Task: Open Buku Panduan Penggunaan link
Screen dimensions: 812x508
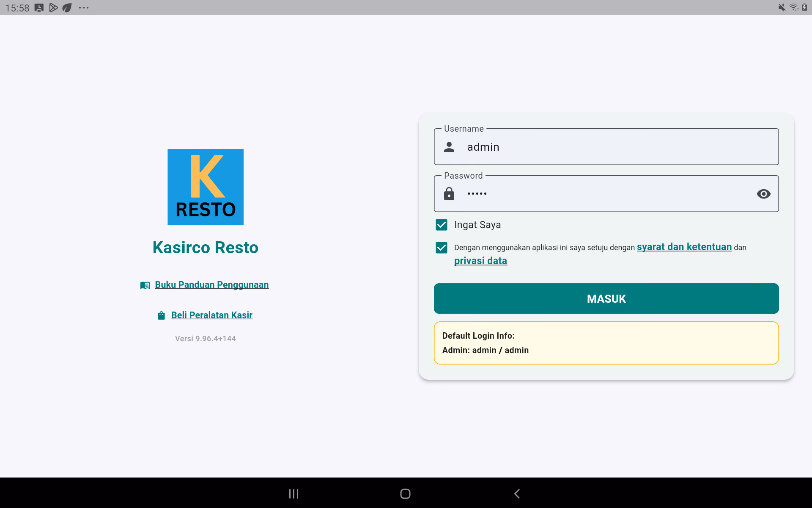Action: [x=212, y=285]
